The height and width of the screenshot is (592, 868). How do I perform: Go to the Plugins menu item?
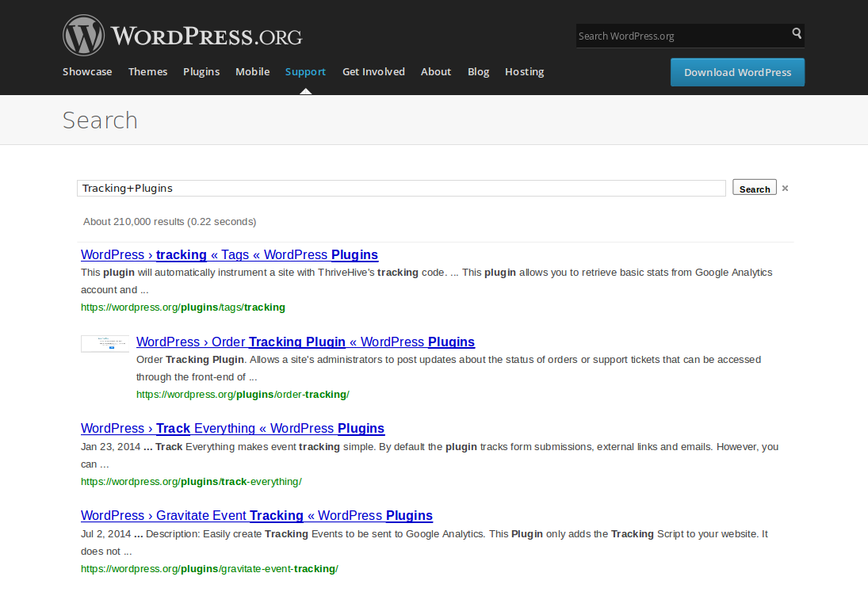201,72
